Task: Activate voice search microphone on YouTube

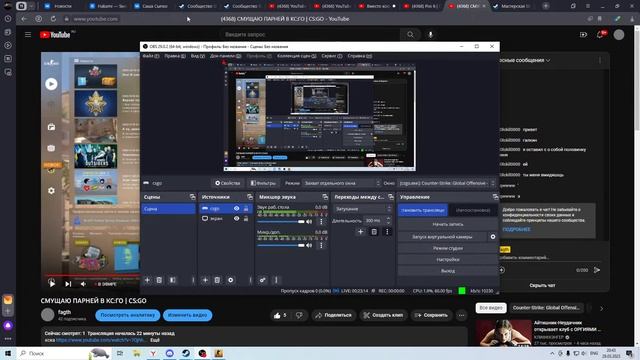Action: click(430, 35)
